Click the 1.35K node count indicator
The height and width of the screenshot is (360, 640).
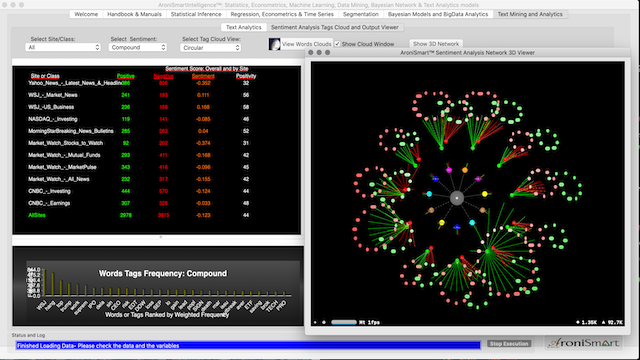587,322
